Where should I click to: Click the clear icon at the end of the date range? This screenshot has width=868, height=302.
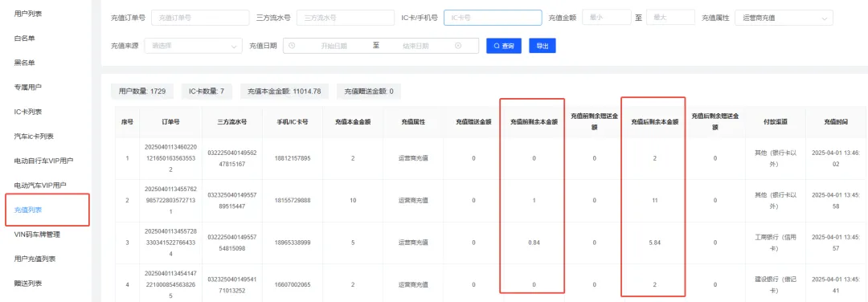(x=458, y=46)
